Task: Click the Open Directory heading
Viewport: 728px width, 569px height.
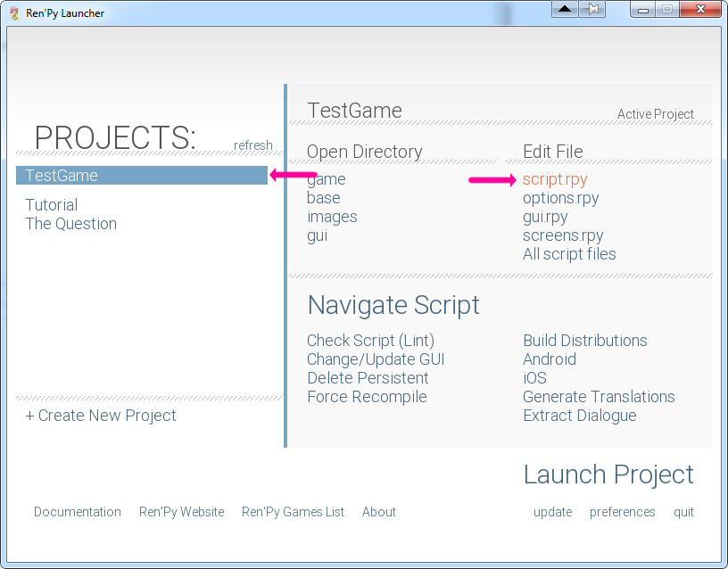Action: tap(365, 152)
